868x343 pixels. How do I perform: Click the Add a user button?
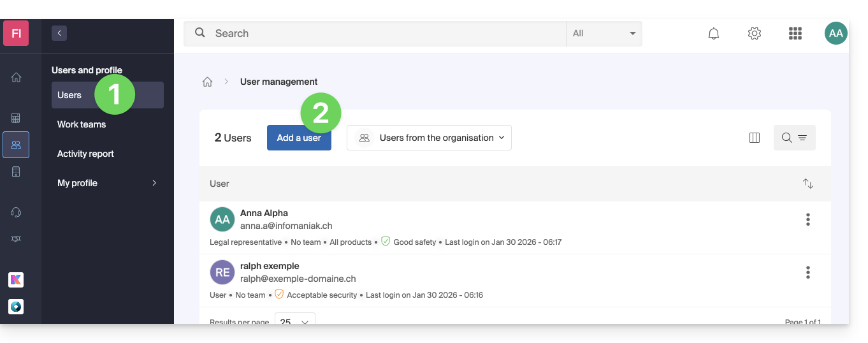(x=299, y=138)
